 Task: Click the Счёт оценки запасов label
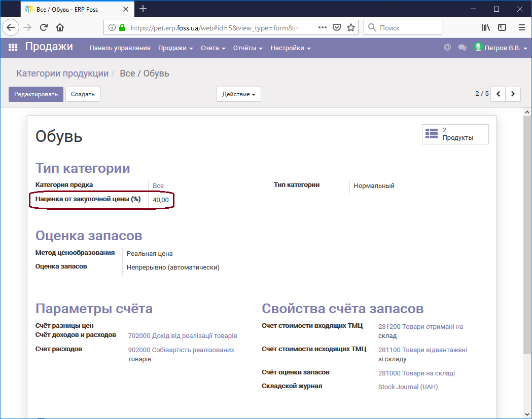click(296, 372)
